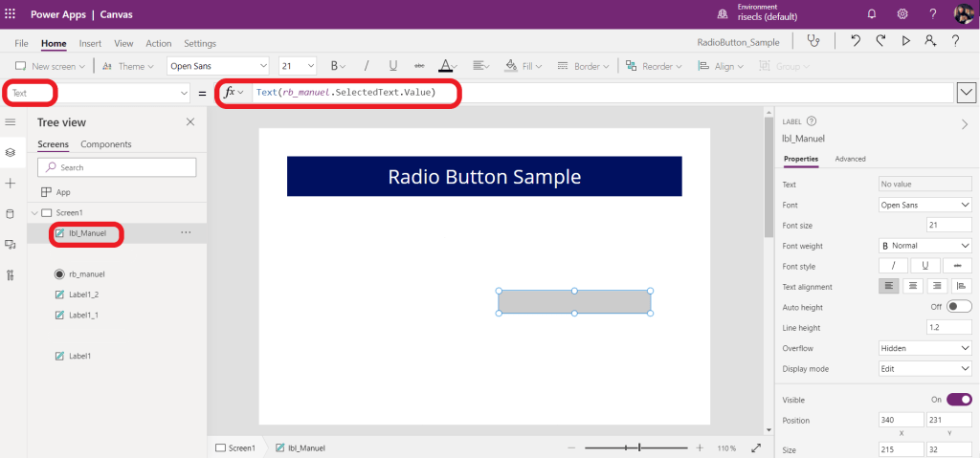This screenshot has height=458, width=980.
Task: Toggle the Auto height switch
Action: coord(959,307)
